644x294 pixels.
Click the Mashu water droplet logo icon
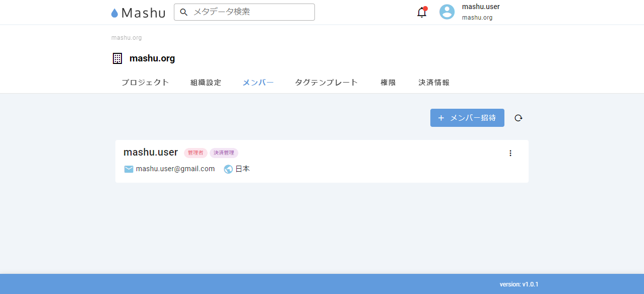click(114, 13)
